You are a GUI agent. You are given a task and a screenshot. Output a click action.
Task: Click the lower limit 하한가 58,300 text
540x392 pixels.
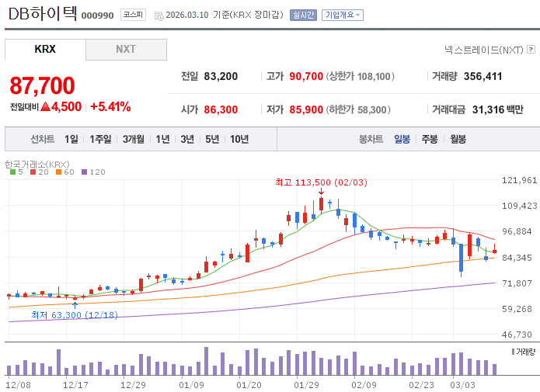(358, 109)
